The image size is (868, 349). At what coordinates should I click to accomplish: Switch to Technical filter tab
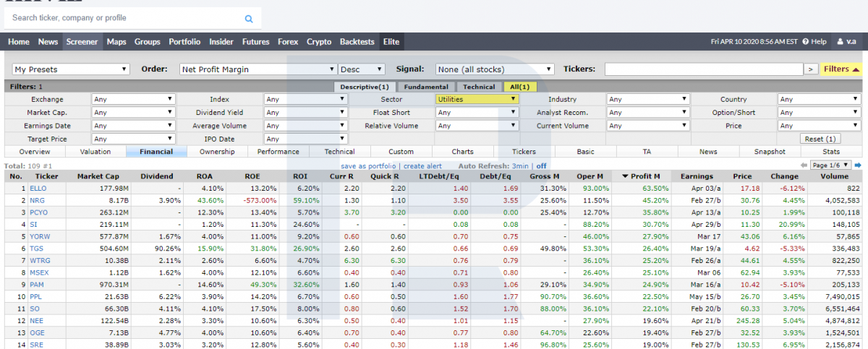tap(479, 87)
